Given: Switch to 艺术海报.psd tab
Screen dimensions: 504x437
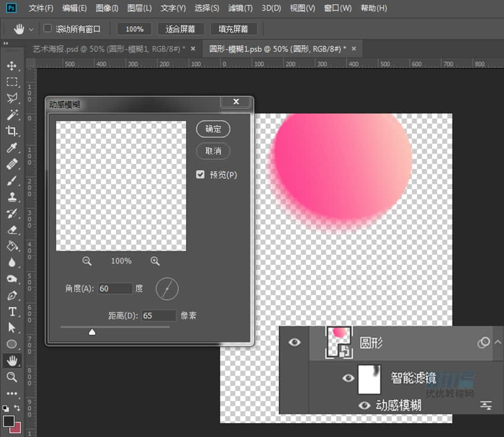Looking at the screenshot, I should click(x=109, y=49).
